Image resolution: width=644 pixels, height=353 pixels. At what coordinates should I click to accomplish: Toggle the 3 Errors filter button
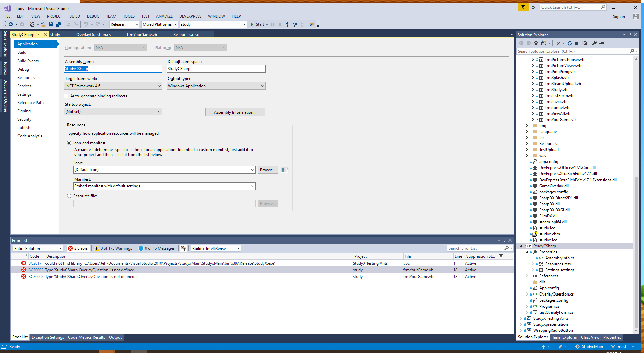78,248
